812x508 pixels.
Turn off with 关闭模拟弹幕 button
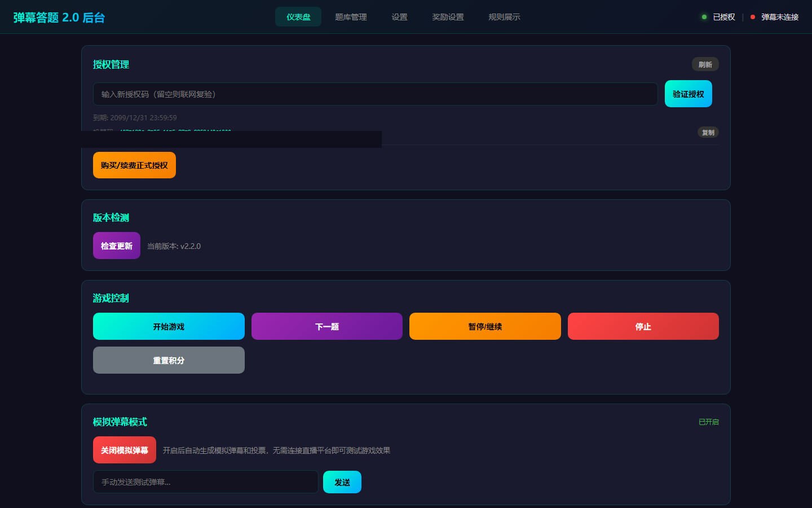[125, 450]
